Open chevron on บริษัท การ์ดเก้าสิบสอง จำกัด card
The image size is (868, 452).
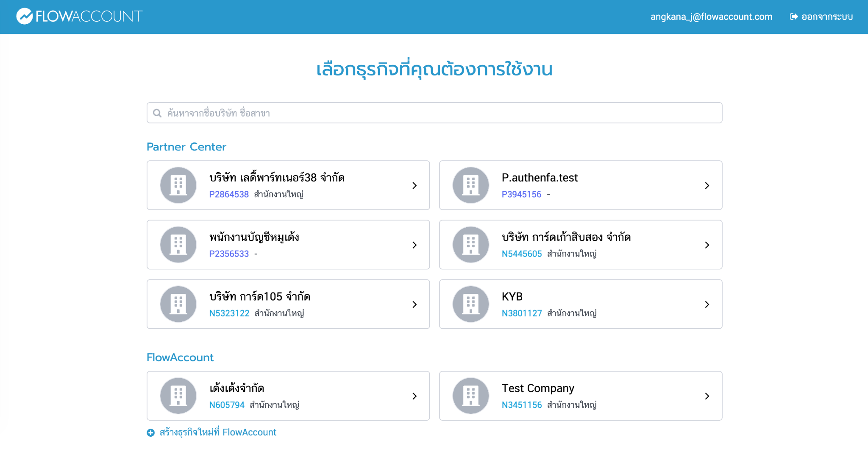[707, 245]
